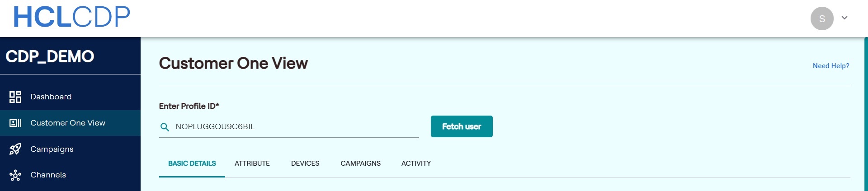Open Dashboard from the sidebar
This screenshot has width=868, height=191.
coord(51,97)
